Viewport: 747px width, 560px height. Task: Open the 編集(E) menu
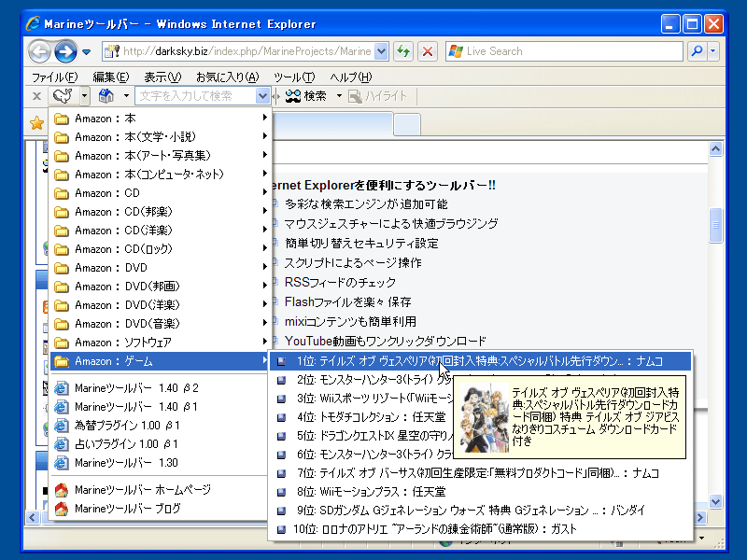(110, 77)
